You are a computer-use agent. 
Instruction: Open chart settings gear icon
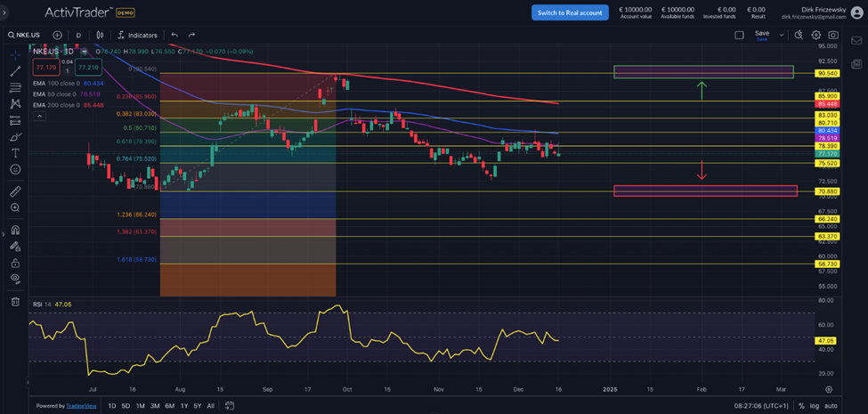(x=815, y=36)
